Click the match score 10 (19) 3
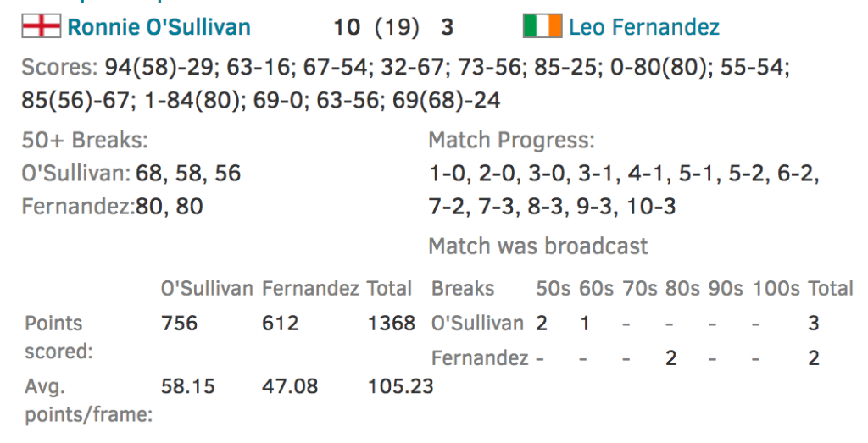Image resolution: width=868 pixels, height=443 pixels. pos(393,27)
